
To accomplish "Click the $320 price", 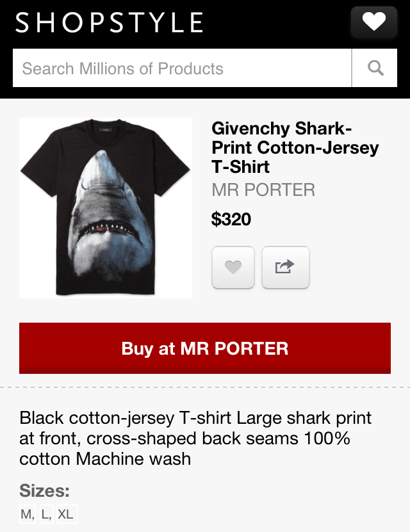I will pyautogui.click(x=231, y=220).
